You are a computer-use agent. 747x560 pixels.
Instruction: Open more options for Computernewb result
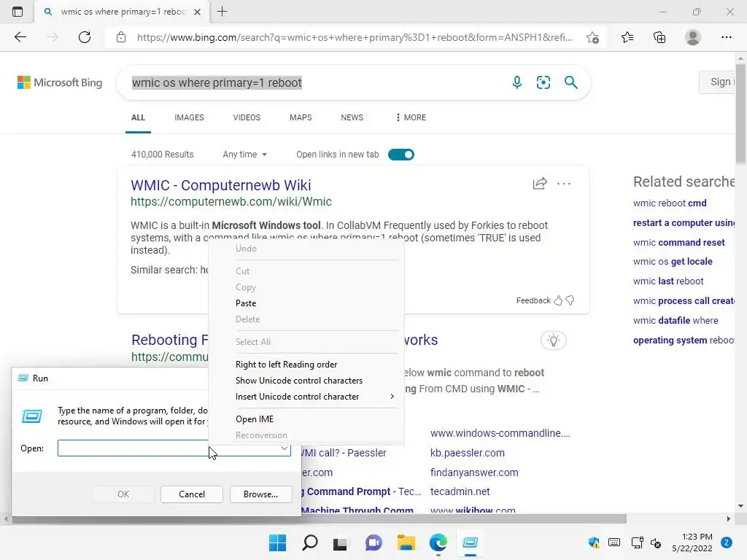coord(564,183)
